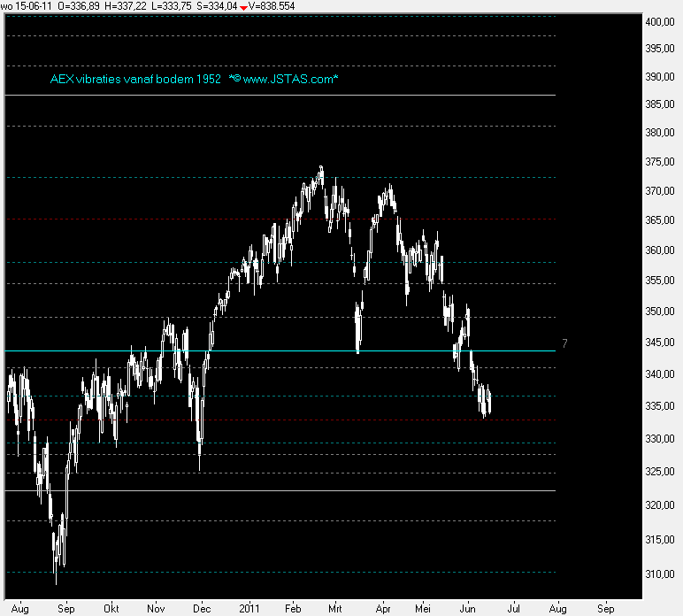Click the closing price S=334,04 value

point(217,6)
